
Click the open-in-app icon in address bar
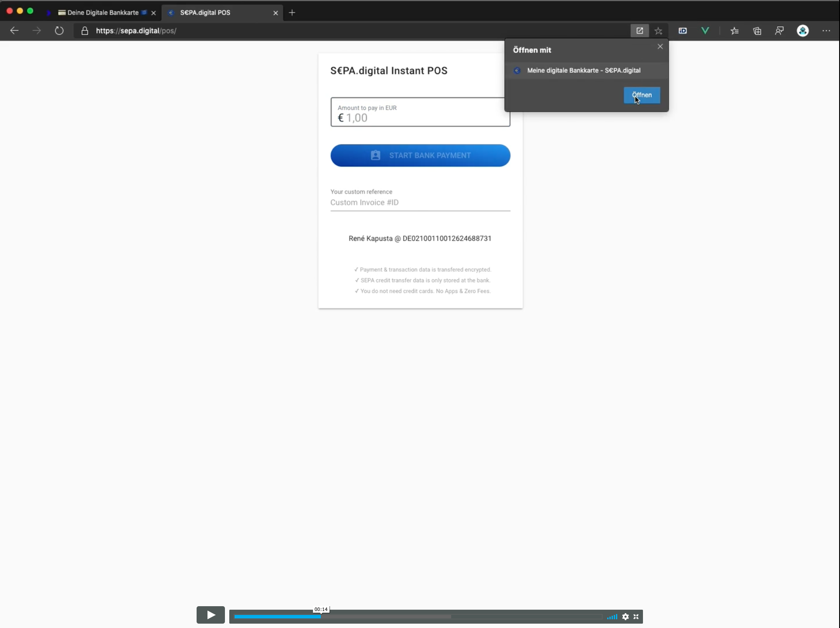click(639, 31)
